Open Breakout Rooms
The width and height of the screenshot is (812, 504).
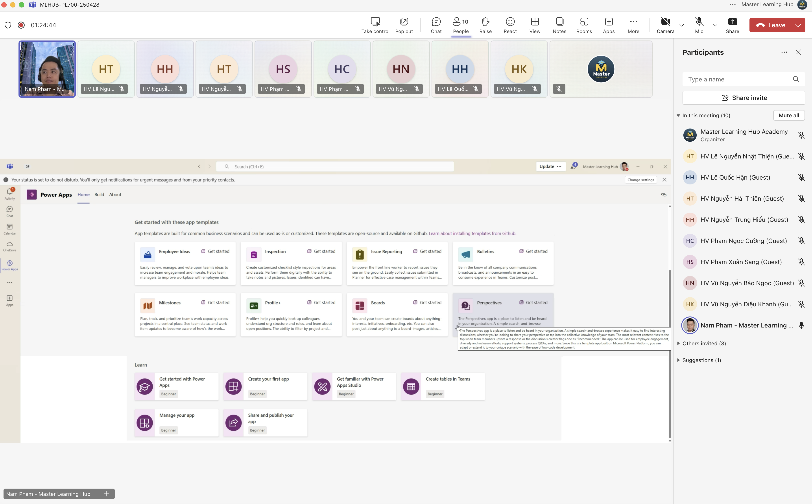[x=584, y=25]
